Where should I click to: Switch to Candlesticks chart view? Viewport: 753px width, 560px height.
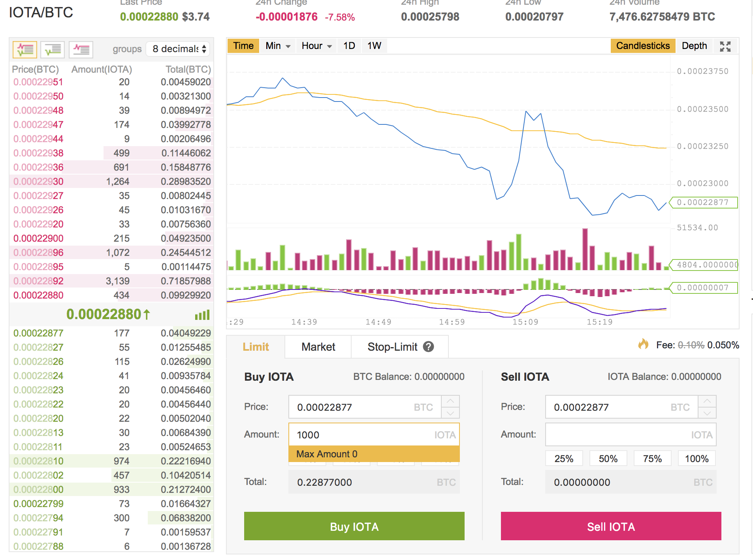(x=643, y=46)
